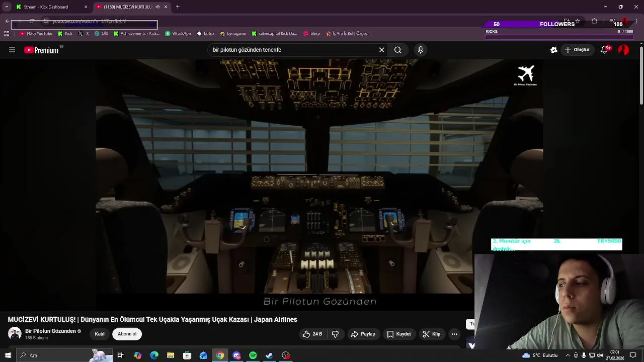This screenshot has width=644, height=362.
Task: Run search with the magnifier button
Action: point(398,50)
